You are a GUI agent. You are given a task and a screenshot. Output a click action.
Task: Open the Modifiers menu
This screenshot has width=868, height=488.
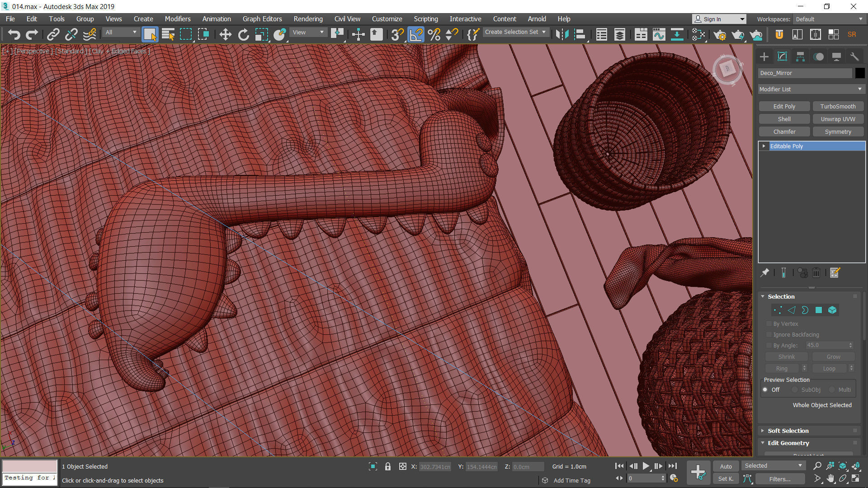point(177,19)
